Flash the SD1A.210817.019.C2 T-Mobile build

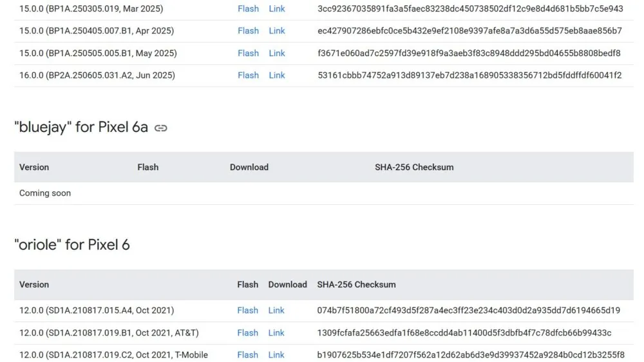coord(248,355)
